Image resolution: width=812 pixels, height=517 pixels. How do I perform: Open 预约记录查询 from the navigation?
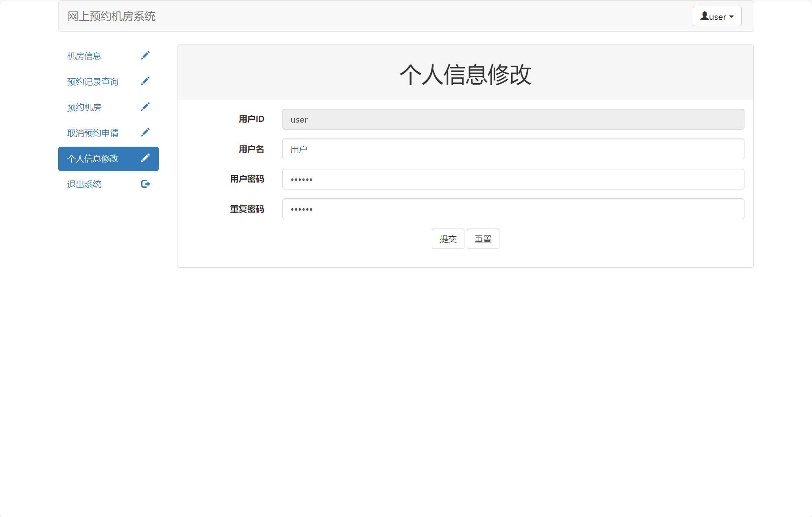[x=92, y=81]
